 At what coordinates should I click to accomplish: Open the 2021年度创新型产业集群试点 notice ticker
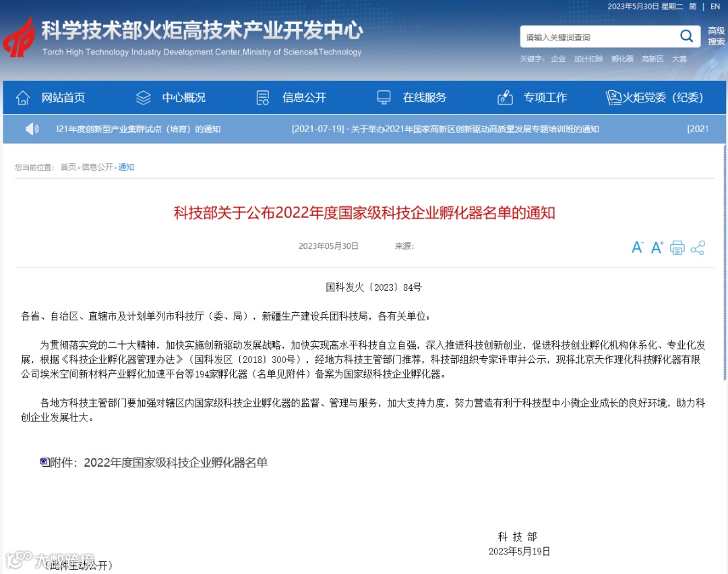coord(138,129)
